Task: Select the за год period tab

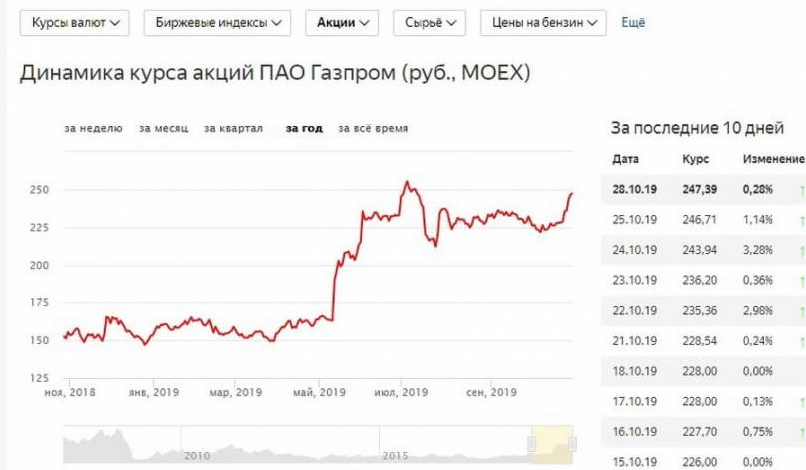Action: (x=304, y=128)
